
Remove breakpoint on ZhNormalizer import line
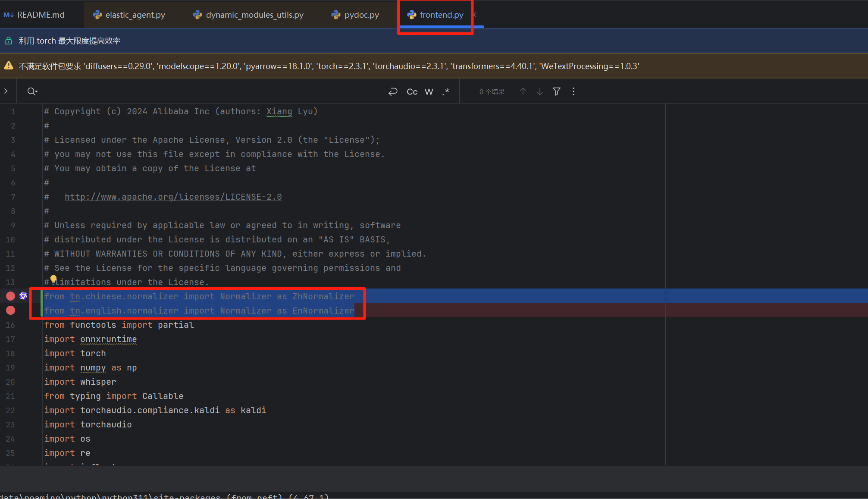11,296
